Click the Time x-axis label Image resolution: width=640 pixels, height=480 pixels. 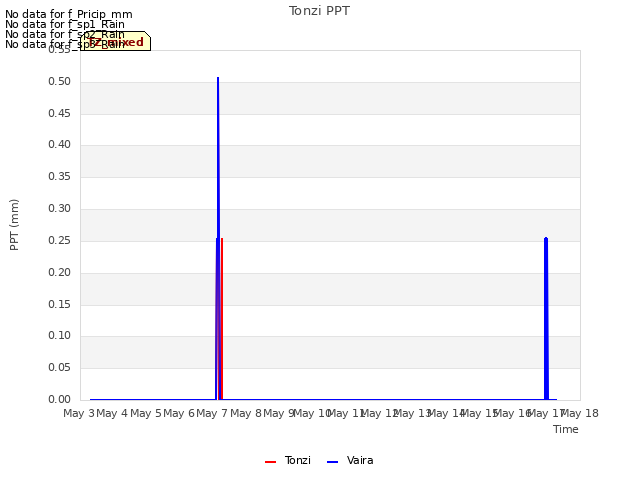tap(566, 429)
